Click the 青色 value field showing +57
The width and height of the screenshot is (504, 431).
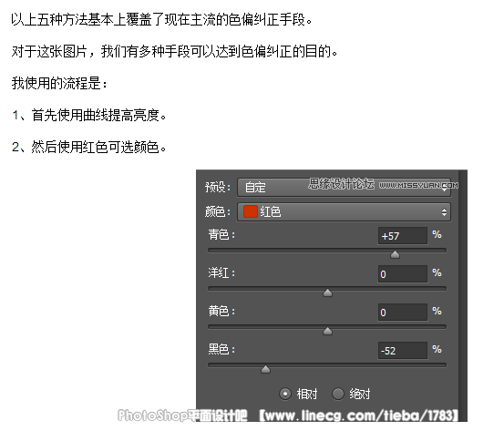click(403, 236)
